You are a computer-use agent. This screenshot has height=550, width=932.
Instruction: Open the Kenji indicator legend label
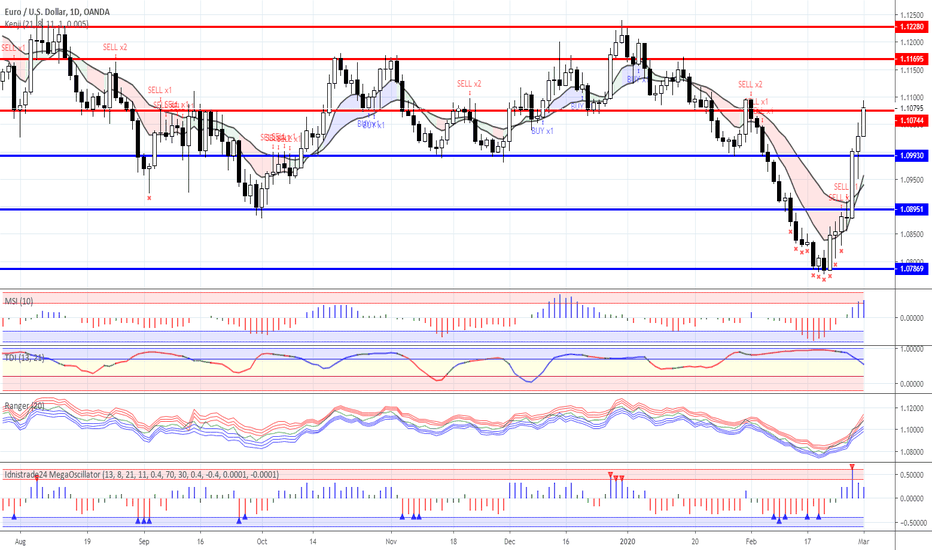(47, 24)
